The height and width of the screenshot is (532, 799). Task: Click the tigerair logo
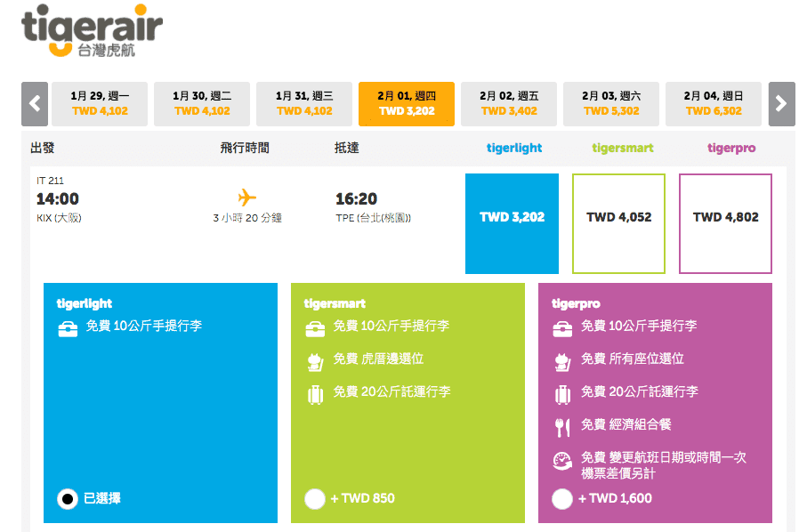pos(92,30)
